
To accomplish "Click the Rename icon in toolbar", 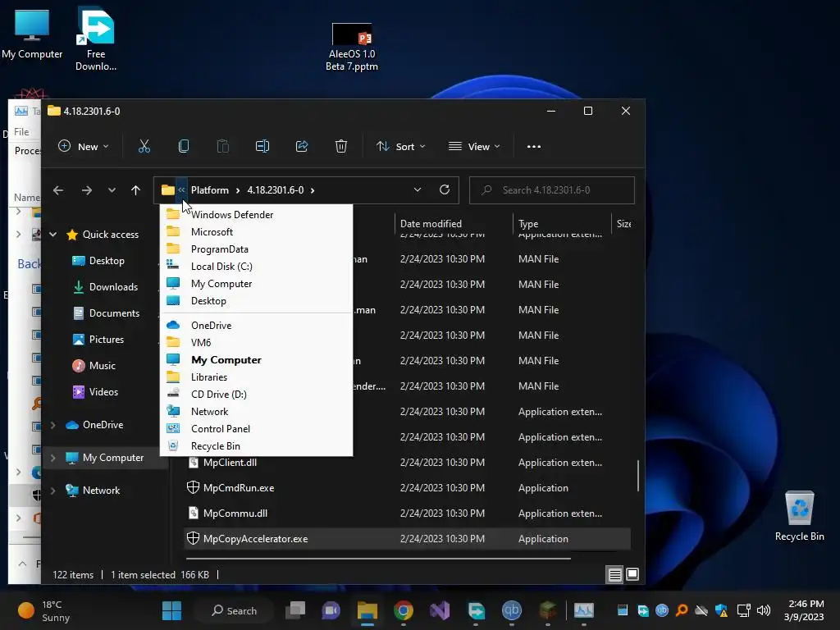I will (262, 146).
